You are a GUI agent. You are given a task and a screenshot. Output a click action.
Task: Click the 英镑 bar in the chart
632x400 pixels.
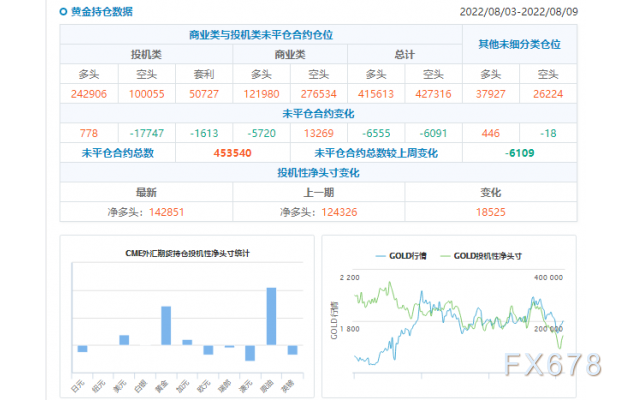coord(292,350)
